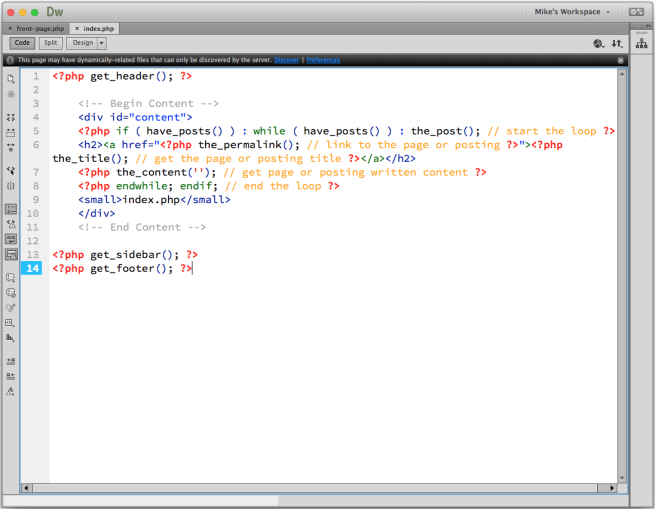The width and height of the screenshot is (655, 509).
Task: Select line number 14 in the gutter
Action: tap(32, 268)
